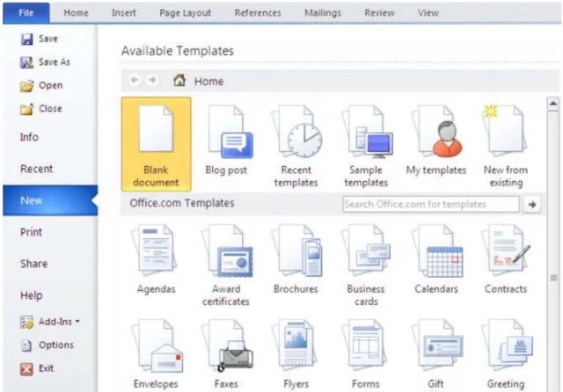Open the Flyers template category
This screenshot has width=563, height=392.
coord(296,354)
